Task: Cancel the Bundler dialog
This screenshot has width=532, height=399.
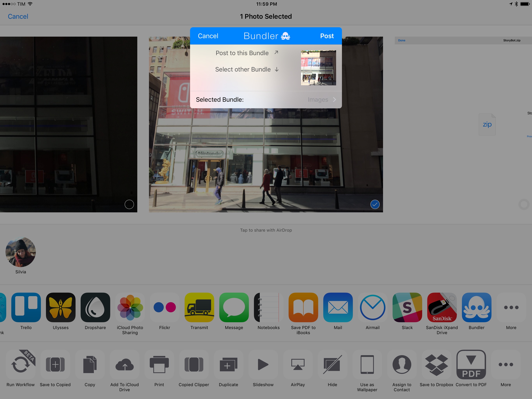Action: tap(208, 36)
